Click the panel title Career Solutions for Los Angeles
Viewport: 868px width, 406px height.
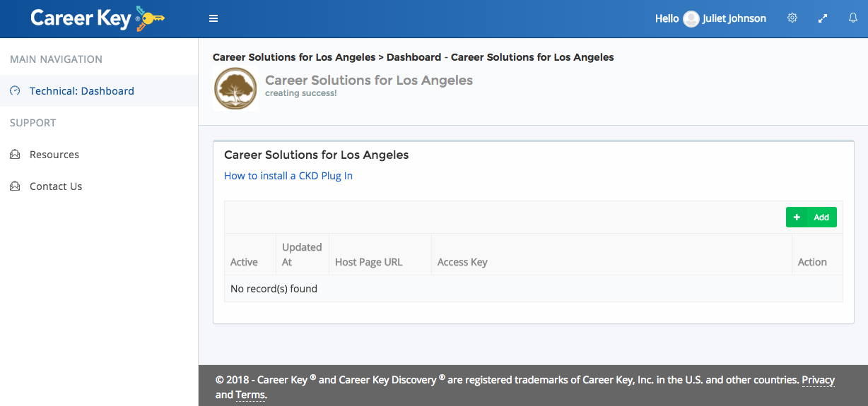[317, 155]
